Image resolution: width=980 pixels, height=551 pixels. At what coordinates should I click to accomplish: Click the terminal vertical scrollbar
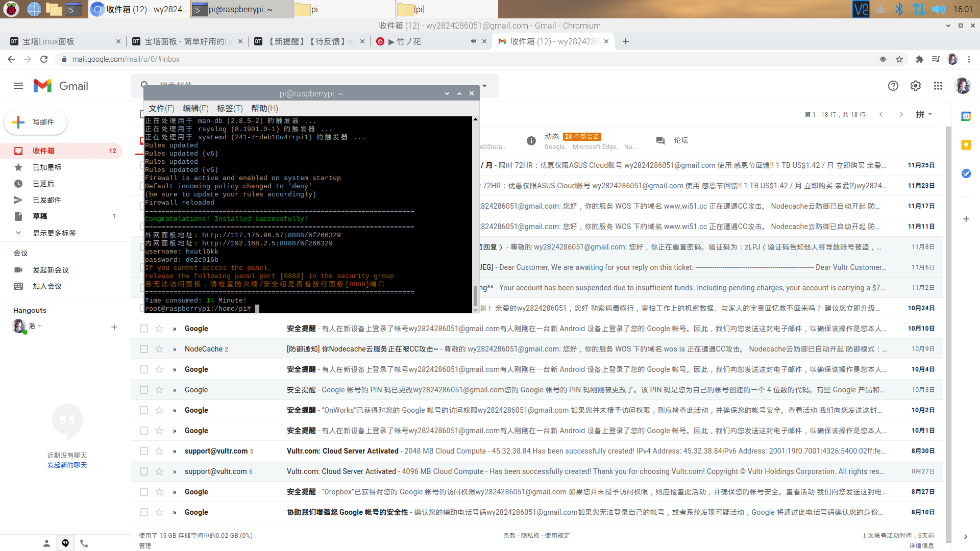click(x=475, y=295)
